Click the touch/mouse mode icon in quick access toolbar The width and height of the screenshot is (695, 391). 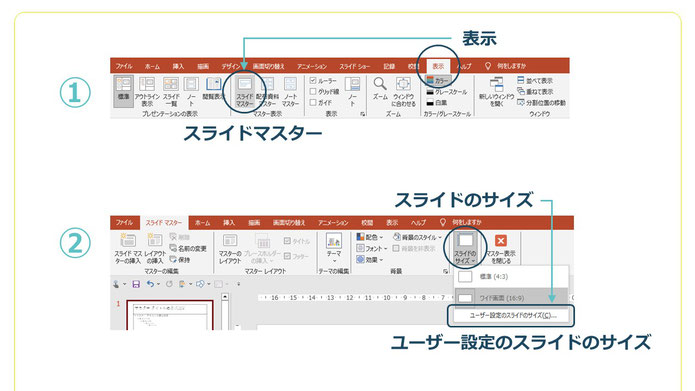[x=116, y=284]
